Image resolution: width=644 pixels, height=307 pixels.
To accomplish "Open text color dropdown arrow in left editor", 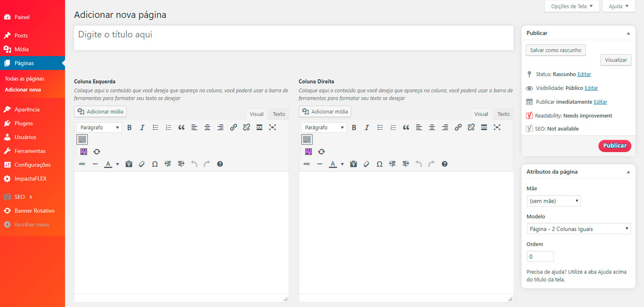I will [x=117, y=164].
